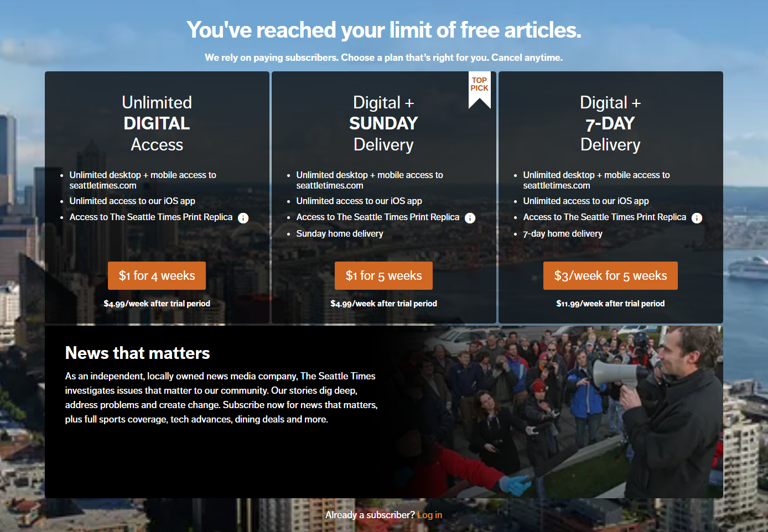Click '$4.99/week after trial period' under Sunday Delivery

tap(383, 304)
